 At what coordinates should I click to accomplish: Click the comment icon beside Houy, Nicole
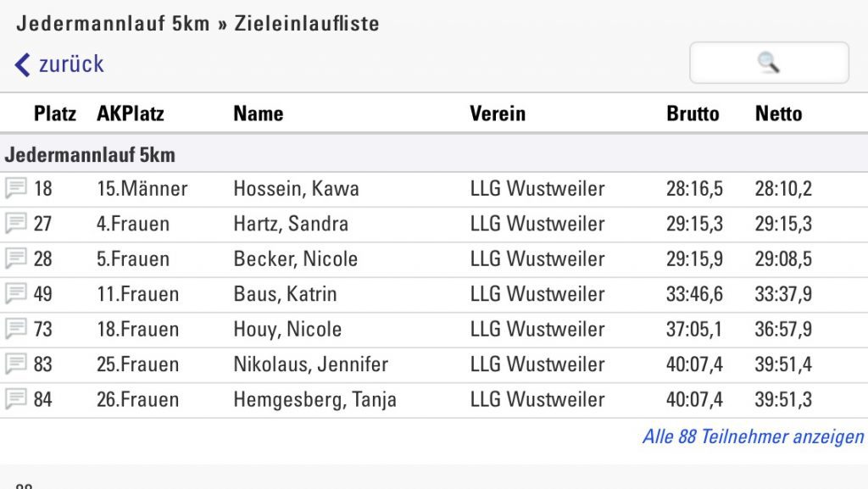point(15,329)
